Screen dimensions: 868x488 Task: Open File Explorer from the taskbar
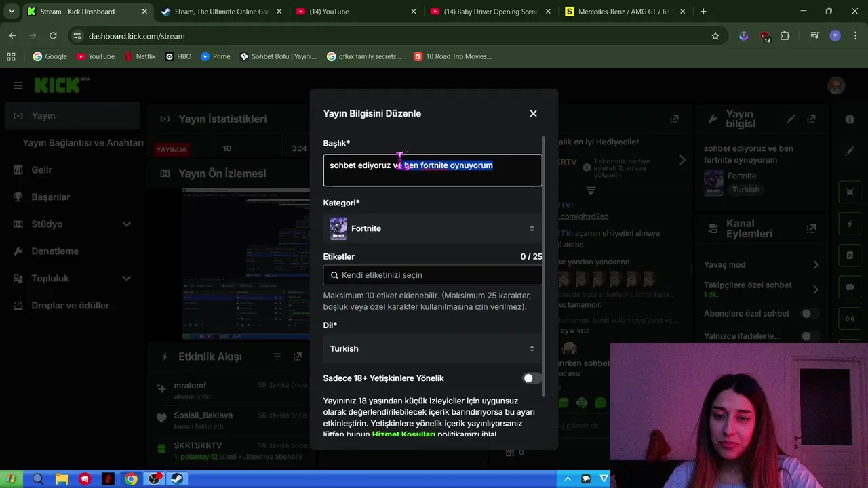[61, 479]
